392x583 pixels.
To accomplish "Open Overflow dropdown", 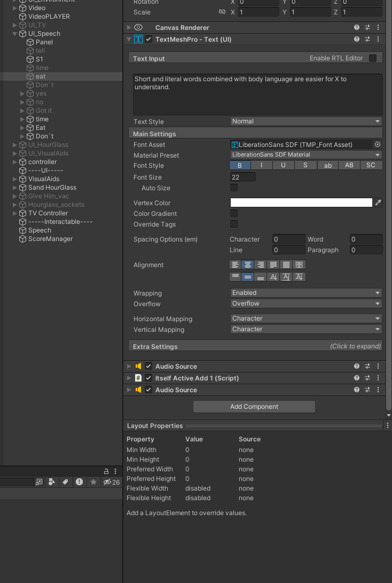I will tap(306, 304).
